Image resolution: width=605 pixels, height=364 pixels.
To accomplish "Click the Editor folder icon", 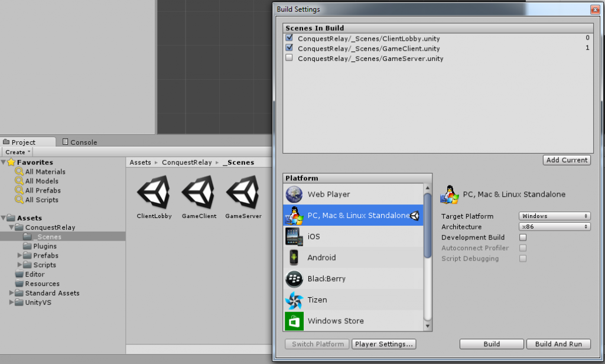I will [x=19, y=274].
